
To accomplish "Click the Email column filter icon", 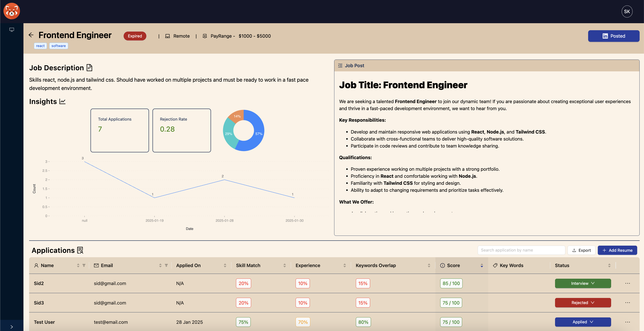I will point(166,265).
